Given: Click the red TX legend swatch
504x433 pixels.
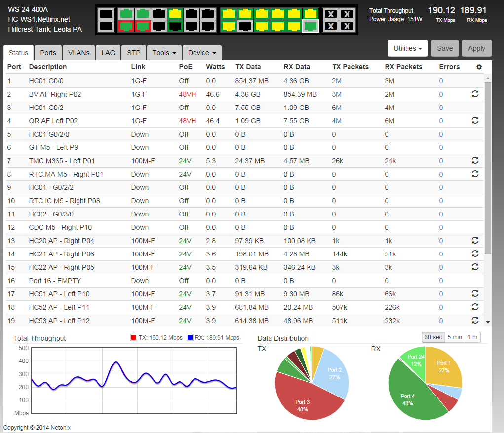Looking at the screenshot, I should [134, 337].
